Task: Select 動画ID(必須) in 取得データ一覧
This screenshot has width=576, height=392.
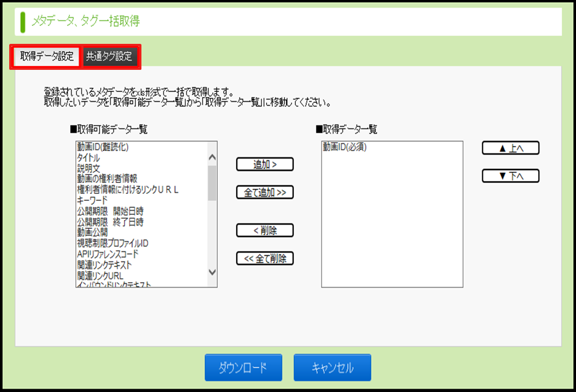Action: click(345, 147)
